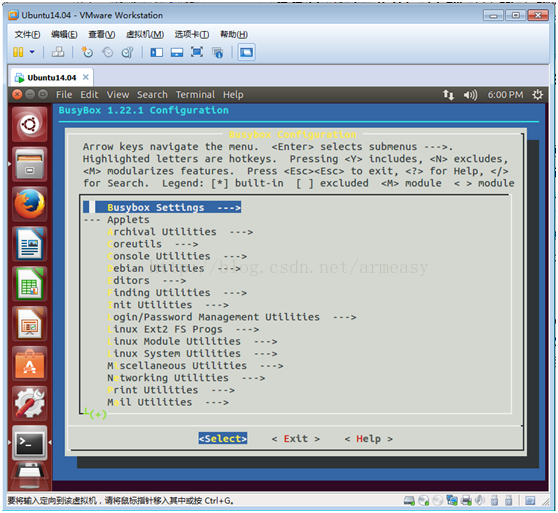Screen dimensions: 558x513
Task: Click the printer device status icon
Action: tap(466, 501)
